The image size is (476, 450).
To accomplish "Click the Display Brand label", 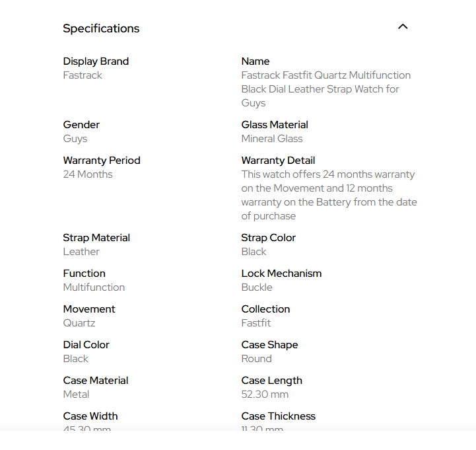I will click(x=96, y=61).
